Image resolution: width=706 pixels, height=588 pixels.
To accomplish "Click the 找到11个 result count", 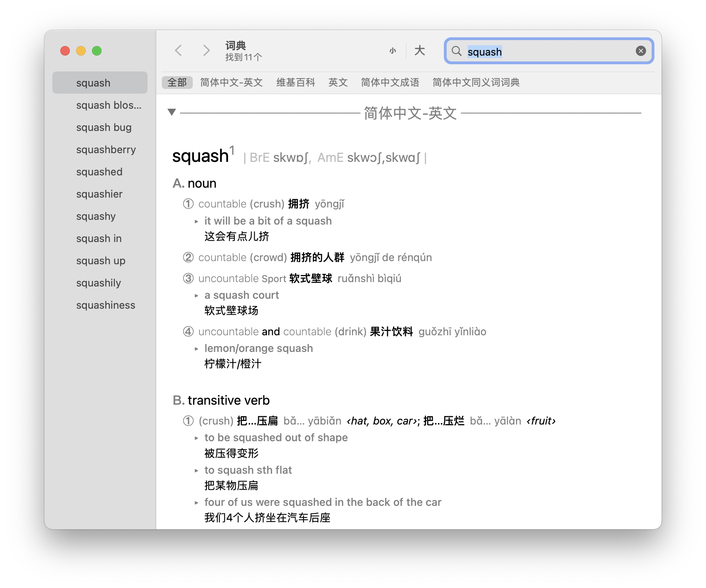I will 244,58.
